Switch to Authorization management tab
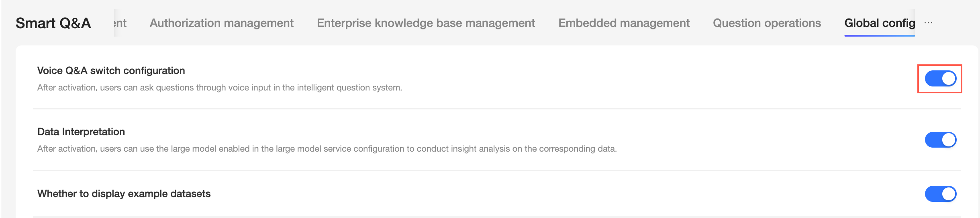980x218 pixels. 221,23
